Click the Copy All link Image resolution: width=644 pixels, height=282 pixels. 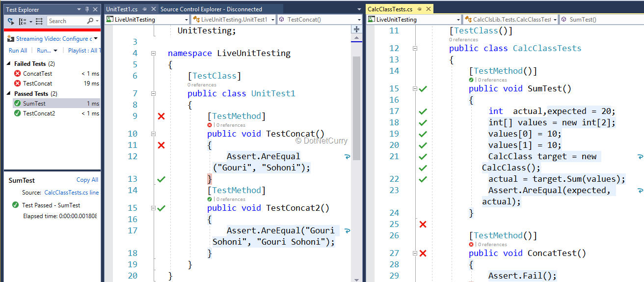point(87,180)
